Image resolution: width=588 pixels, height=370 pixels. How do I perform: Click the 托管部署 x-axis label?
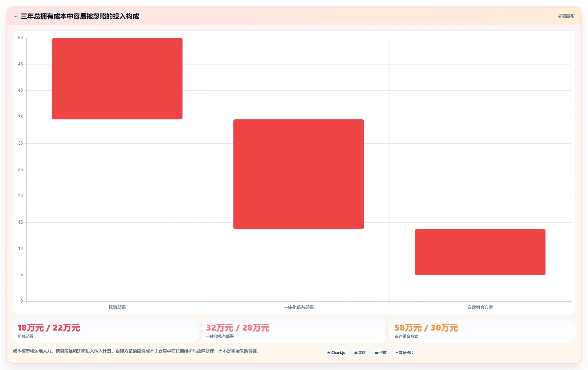click(x=117, y=307)
